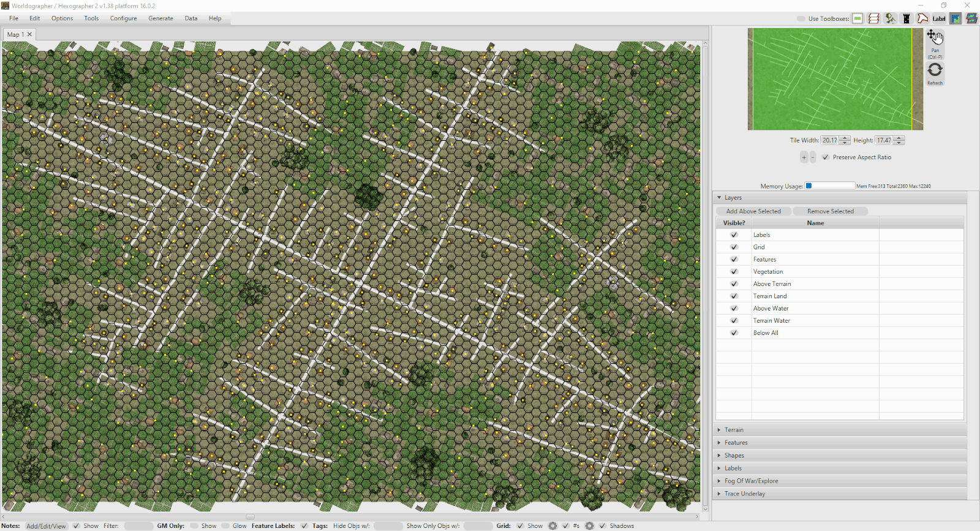Open the Configure menu
This screenshot has height=531, width=980.
click(123, 18)
